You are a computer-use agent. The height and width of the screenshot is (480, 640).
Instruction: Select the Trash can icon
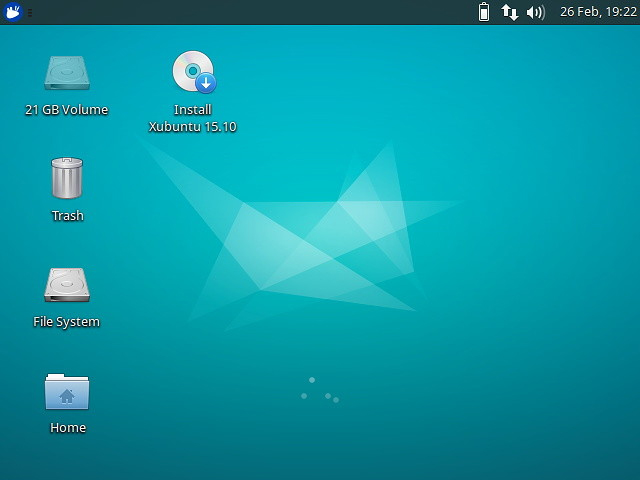pos(67,178)
